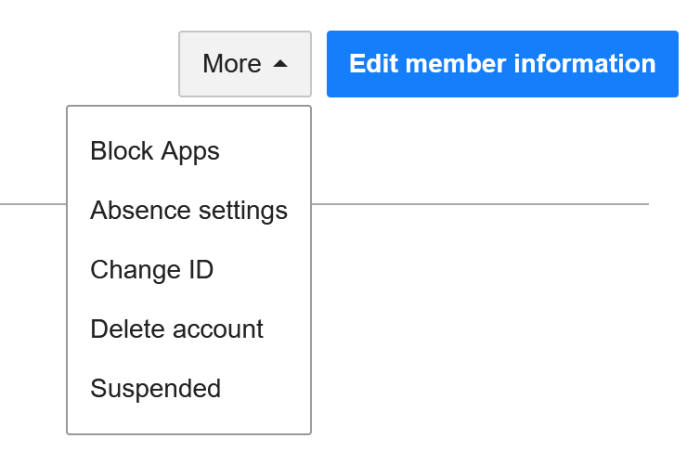Set member account status to Suspended

tap(155, 389)
